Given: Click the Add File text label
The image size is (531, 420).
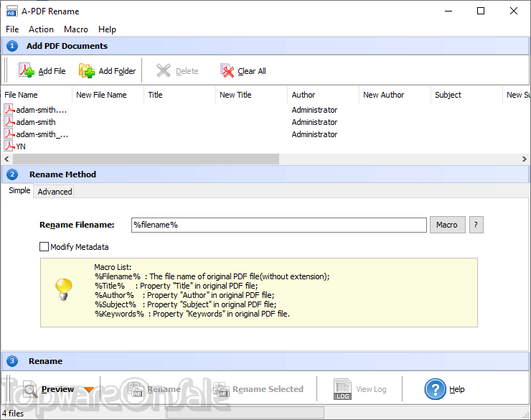Looking at the screenshot, I should (x=52, y=71).
